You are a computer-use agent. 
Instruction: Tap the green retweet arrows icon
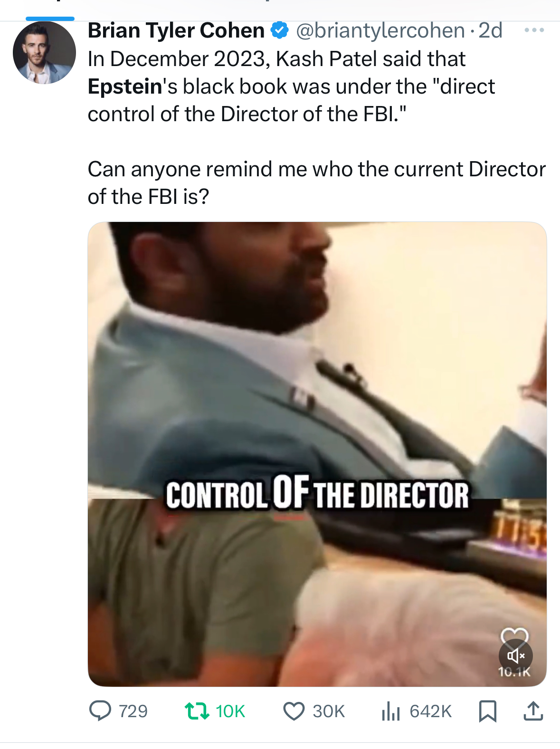[197, 711]
